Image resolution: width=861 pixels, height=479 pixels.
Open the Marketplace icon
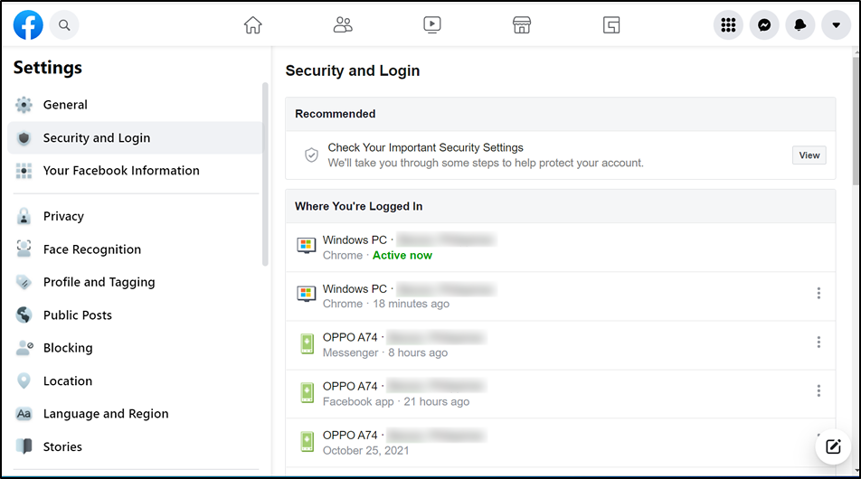522,25
